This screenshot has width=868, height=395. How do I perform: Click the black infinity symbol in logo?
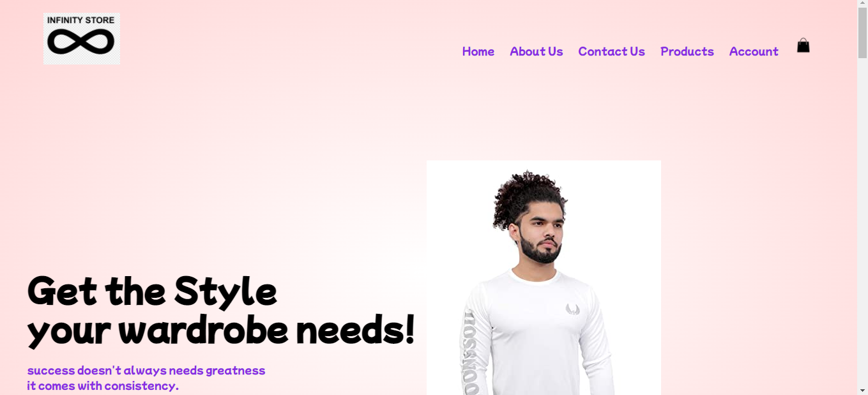coord(81,42)
